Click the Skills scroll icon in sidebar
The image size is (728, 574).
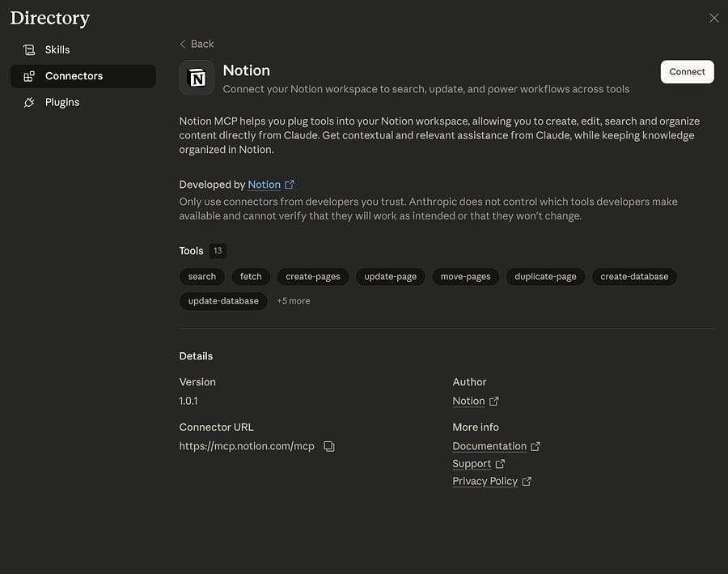29,49
